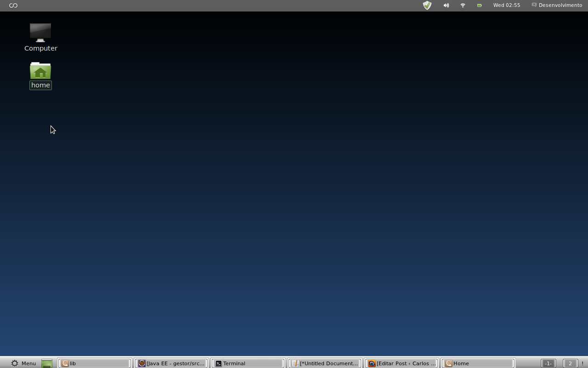Open the Menu button on the bottom panel
Viewport: 588px width, 368px height.
click(23, 363)
